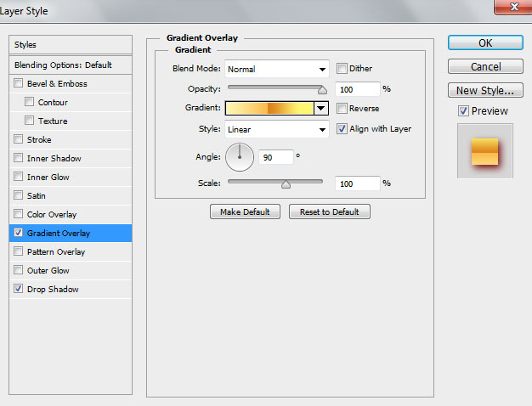Click Make Default button
532x406 pixels.
click(245, 211)
